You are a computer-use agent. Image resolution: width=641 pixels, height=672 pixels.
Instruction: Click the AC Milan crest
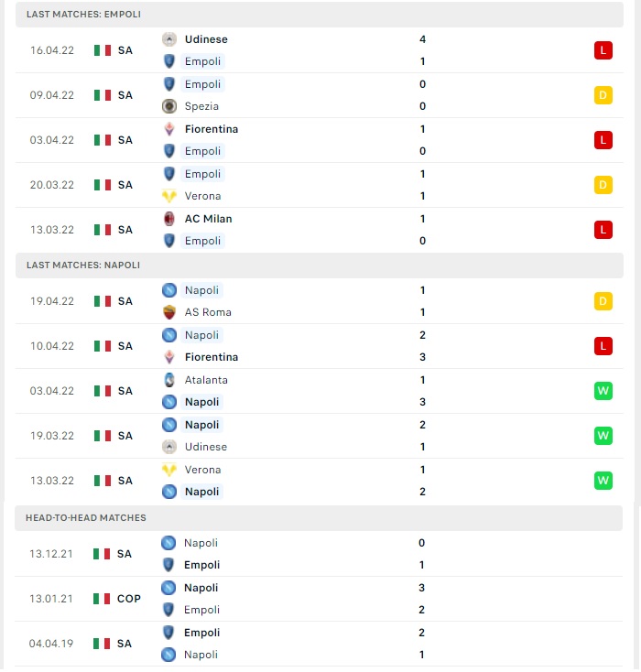169,219
